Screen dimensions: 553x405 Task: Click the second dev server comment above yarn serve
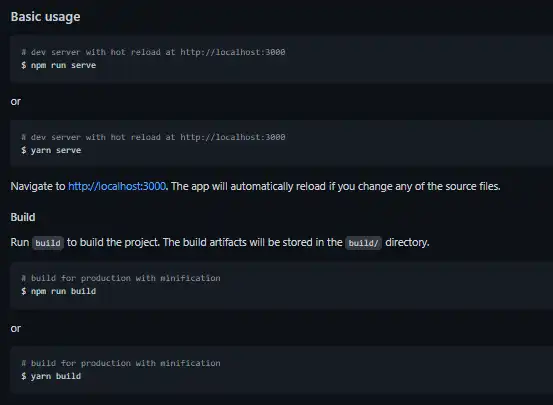tap(153, 137)
